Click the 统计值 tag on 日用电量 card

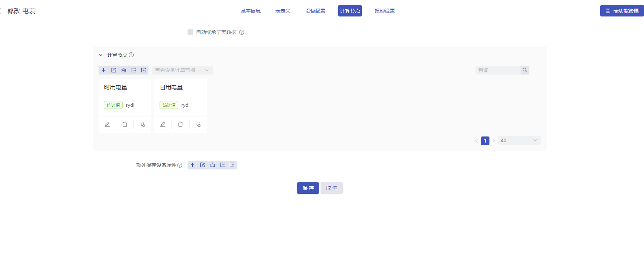click(x=169, y=105)
